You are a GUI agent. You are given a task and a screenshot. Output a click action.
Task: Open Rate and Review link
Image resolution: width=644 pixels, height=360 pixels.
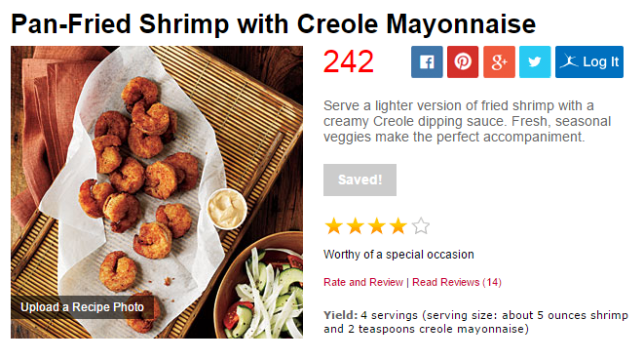click(363, 282)
